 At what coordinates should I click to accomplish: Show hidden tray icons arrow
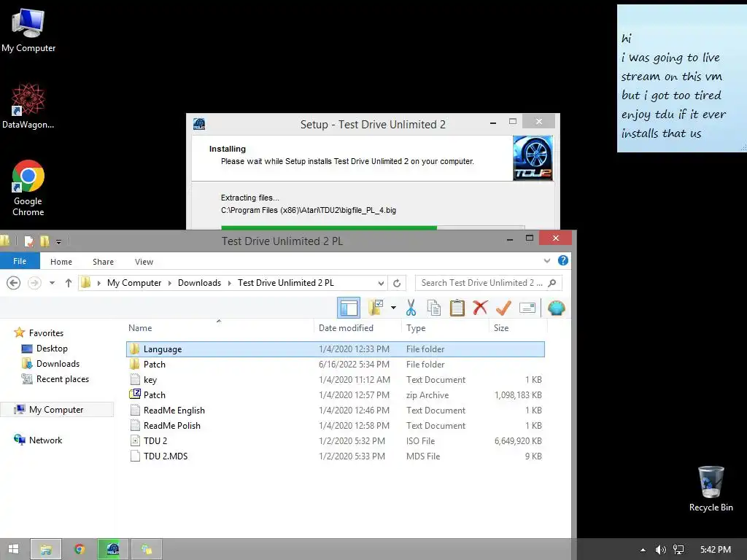[643, 550]
